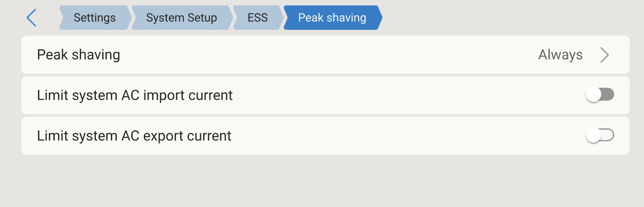
Task: Click blank middle of the import current row
Action: [407, 95]
